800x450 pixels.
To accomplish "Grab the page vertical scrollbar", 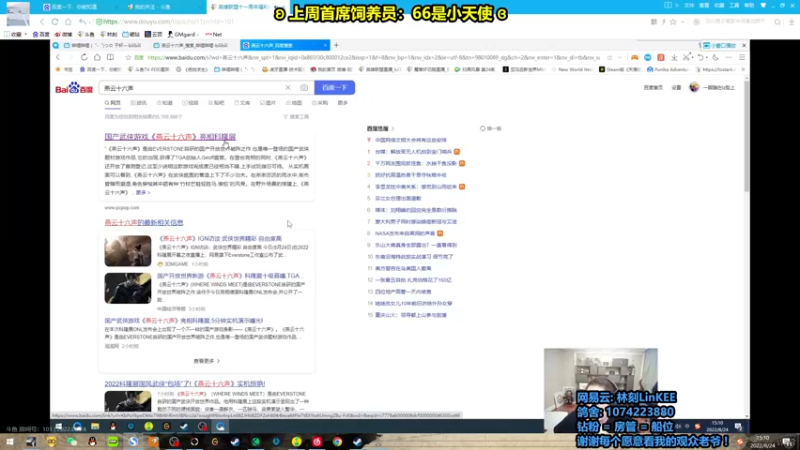I will pyautogui.click(x=746, y=135).
